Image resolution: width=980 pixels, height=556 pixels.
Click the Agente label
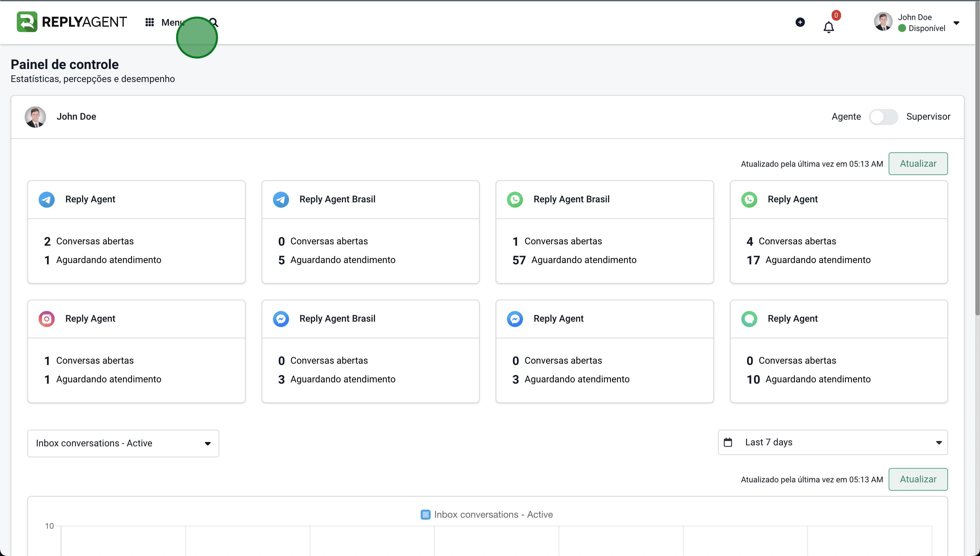point(846,116)
